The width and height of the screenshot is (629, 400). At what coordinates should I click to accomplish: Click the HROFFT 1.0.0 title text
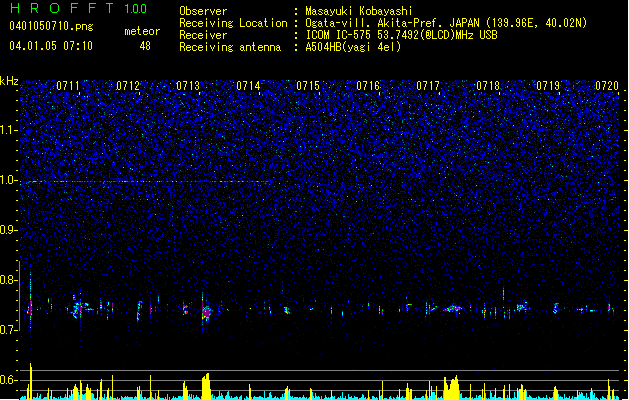click(79, 8)
